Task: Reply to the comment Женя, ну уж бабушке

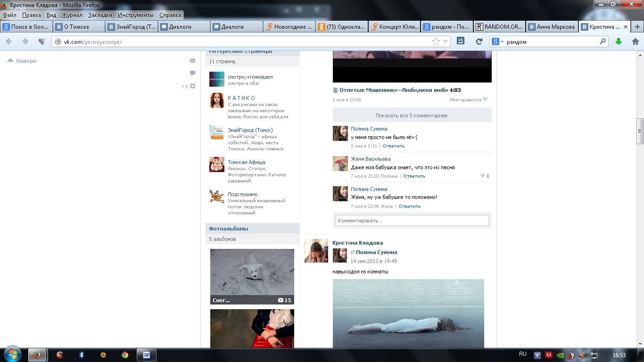Action: (410, 206)
